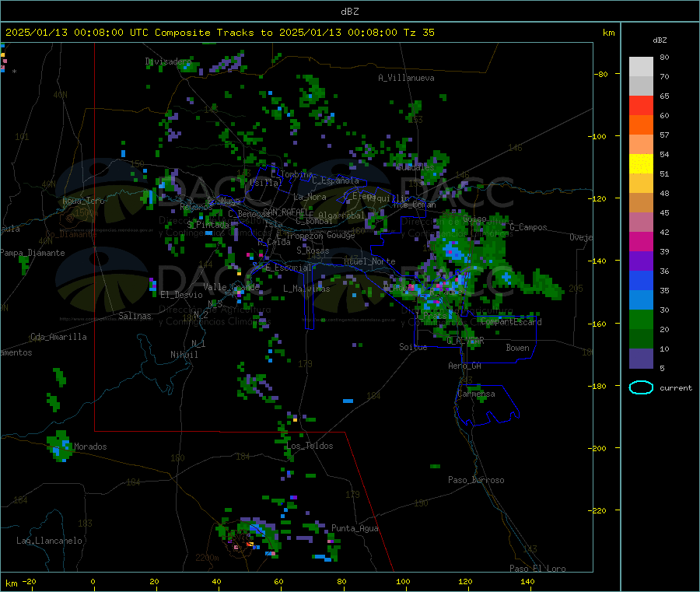Viewport: 700px width, 592px height.
Task: Click the 'dBZ' title at top center
Action: pyautogui.click(x=349, y=11)
